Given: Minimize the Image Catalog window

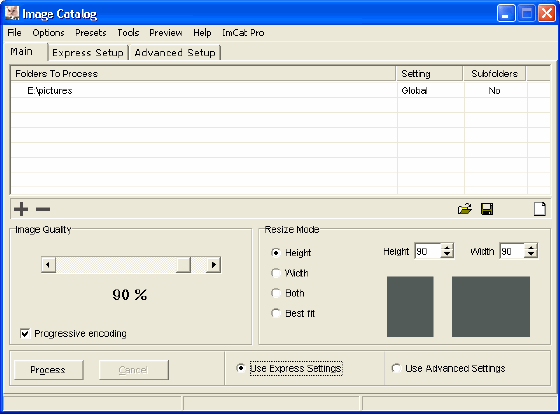Looking at the screenshot, I should coord(506,13).
